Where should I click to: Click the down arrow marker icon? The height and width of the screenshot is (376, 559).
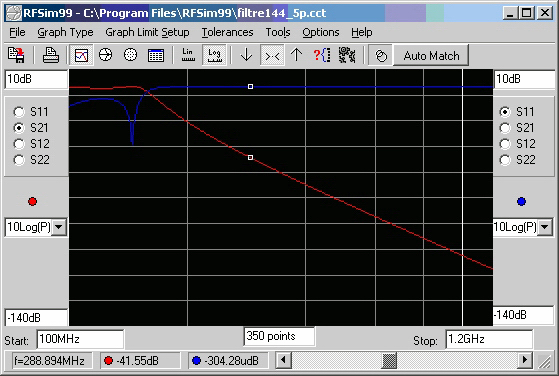(246, 55)
